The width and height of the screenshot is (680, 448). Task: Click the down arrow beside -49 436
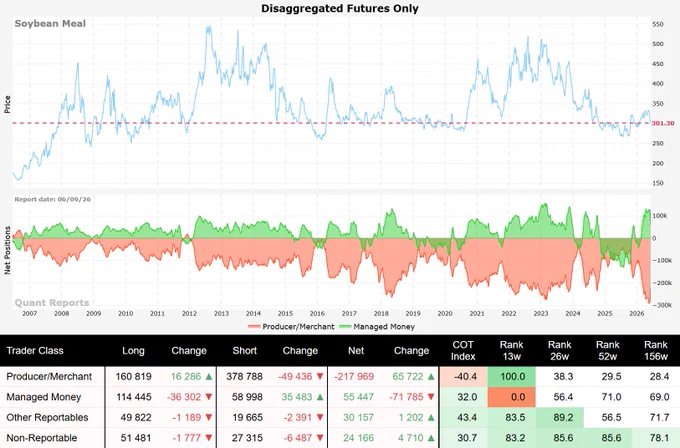coord(320,376)
